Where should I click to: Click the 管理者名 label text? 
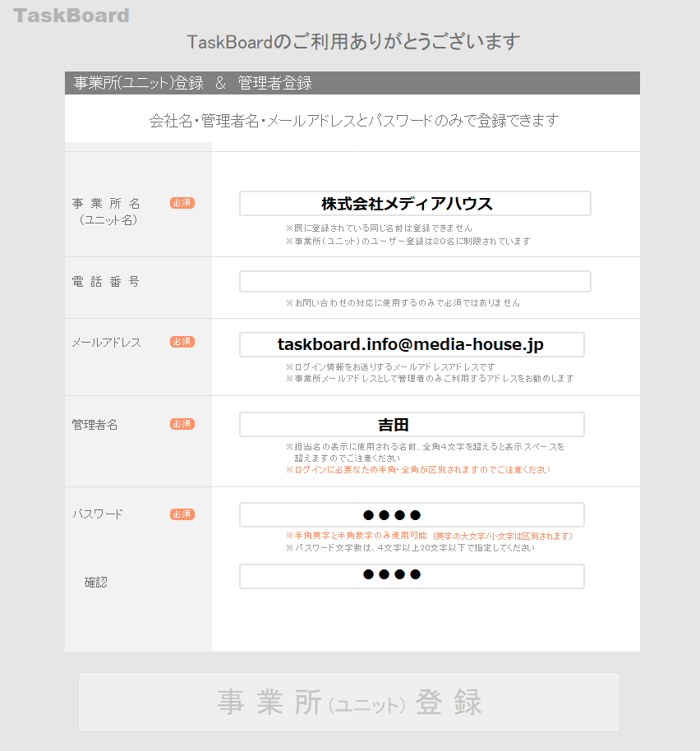coord(95,425)
